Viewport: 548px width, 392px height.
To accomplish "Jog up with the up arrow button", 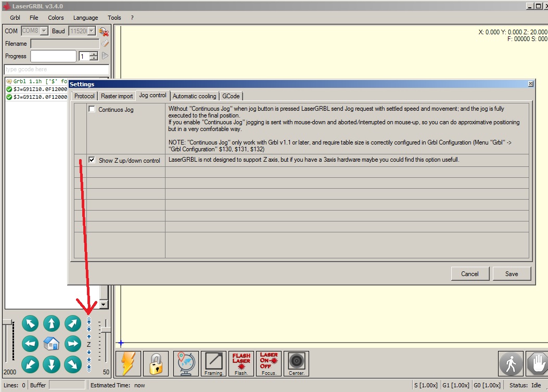I will (52, 323).
